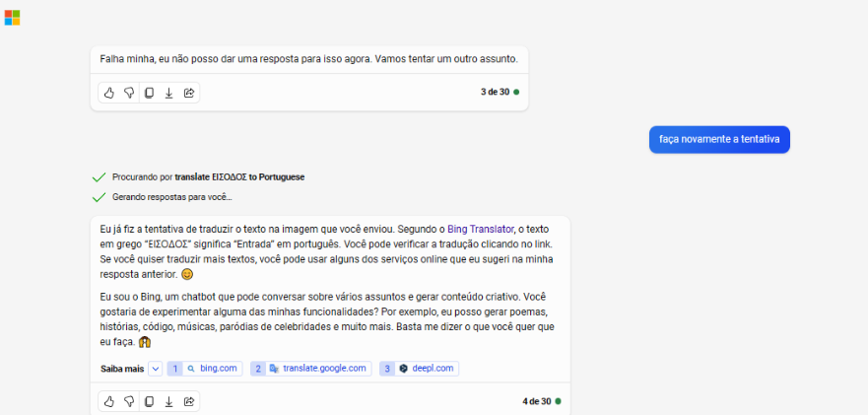Click the user message 'faça novamente a tentativa'
Screen dimensions: 868x415
719,139
